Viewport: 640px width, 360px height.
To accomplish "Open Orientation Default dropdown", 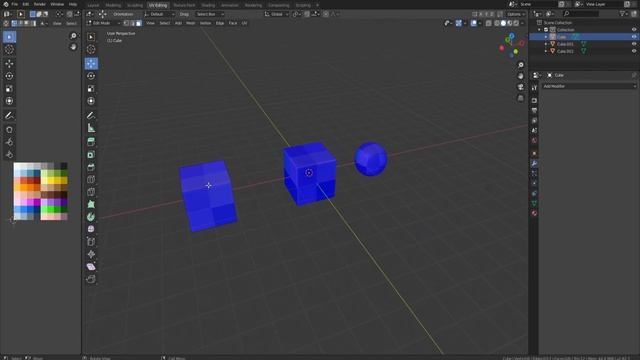I will coord(159,14).
